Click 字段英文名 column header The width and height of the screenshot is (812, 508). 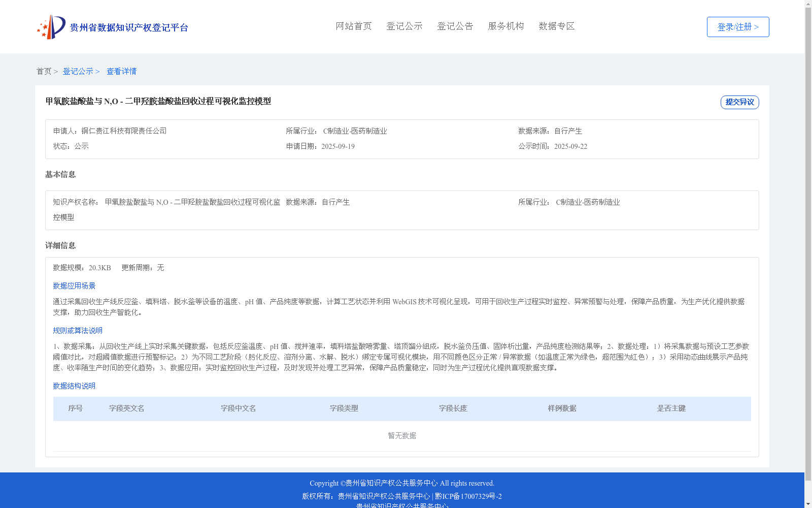[x=127, y=408]
